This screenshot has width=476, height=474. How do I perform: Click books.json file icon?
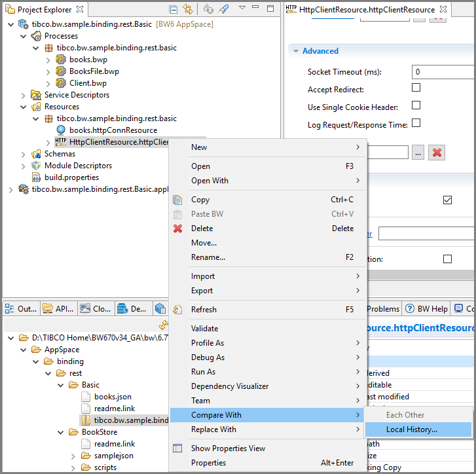click(86, 397)
